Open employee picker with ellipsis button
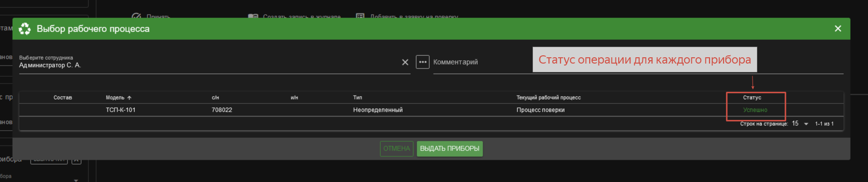 [x=423, y=62]
